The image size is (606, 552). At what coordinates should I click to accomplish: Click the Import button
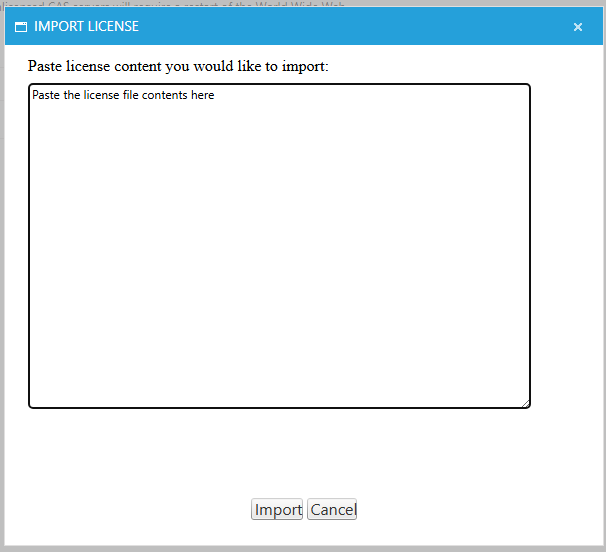tap(277, 510)
